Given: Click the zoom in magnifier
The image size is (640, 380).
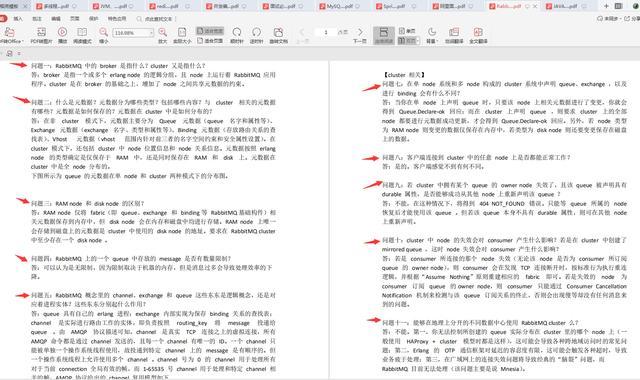Looking at the screenshot, I should click(x=162, y=35).
